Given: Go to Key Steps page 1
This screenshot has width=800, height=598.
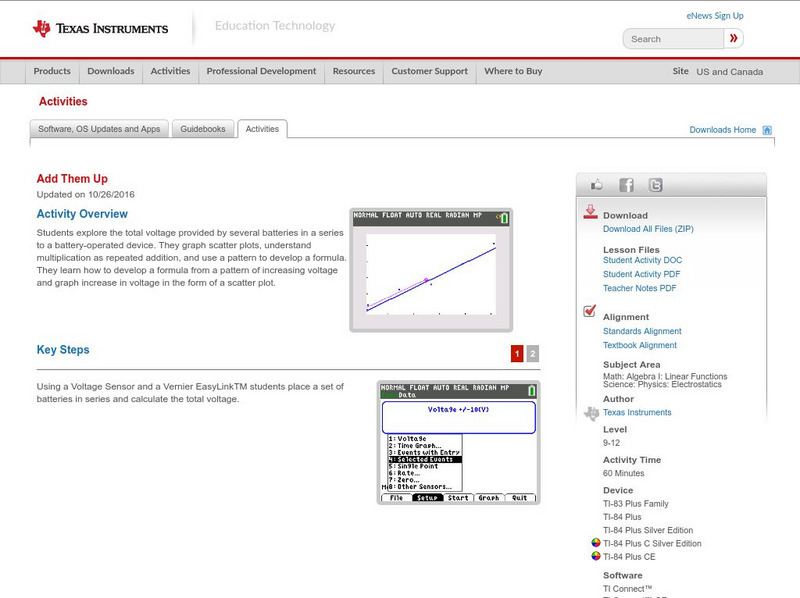Looking at the screenshot, I should click(517, 353).
